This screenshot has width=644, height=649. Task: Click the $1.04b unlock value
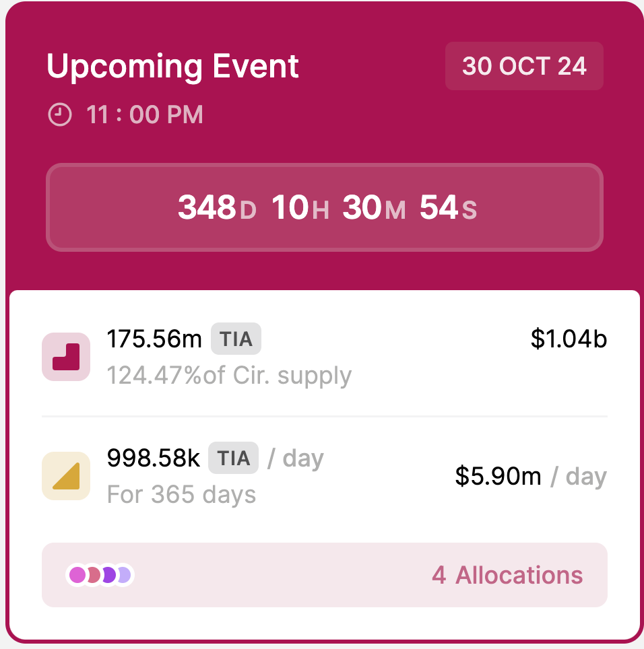point(569,339)
